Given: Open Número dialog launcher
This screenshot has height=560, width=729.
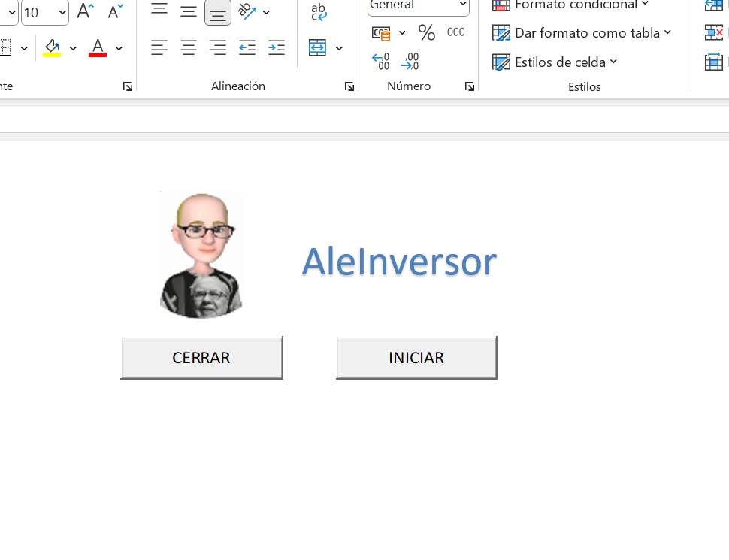Looking at the screenshot, I should pos(470,86).
